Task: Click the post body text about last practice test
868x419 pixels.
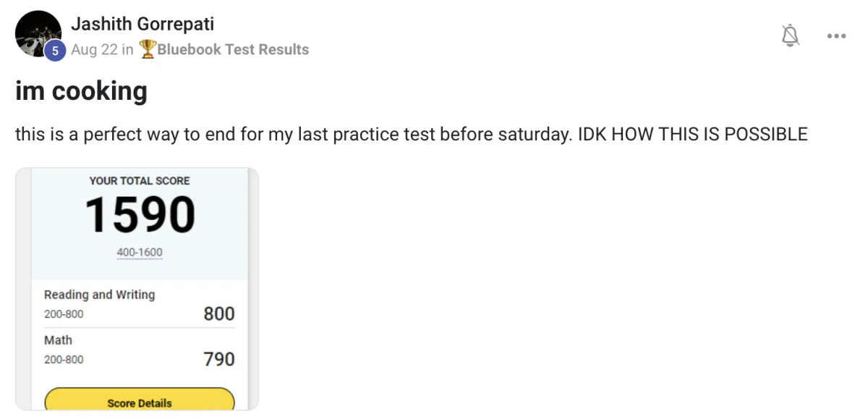Action: 412,135
